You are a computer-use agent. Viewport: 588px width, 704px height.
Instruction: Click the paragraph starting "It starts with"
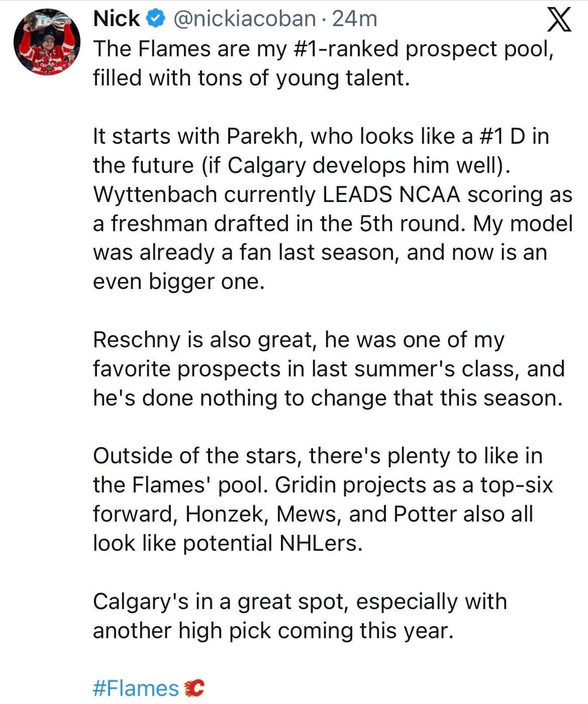tap(332, 209)
